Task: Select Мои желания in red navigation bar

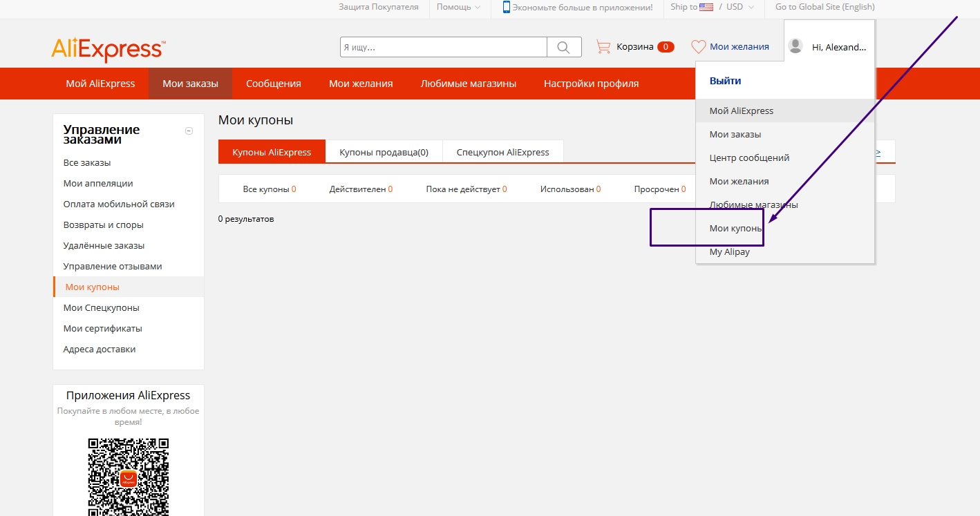Action: click(x=361, y=84)
